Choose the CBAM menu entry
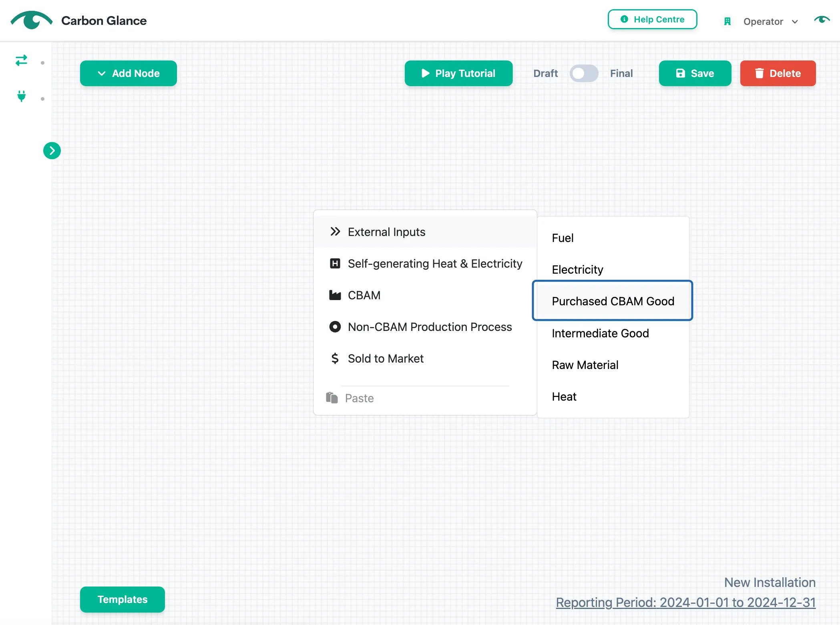Screen dimensions: 840x625 click(425, 295)
